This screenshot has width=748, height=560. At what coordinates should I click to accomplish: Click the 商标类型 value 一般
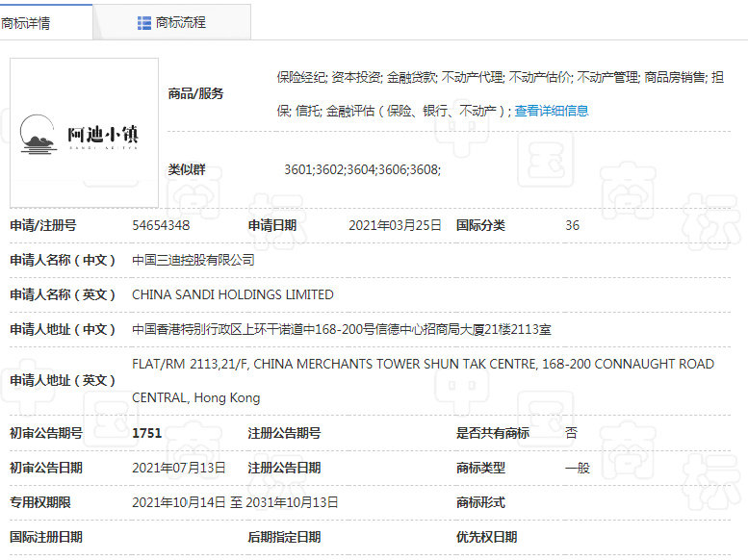tap(578, 468)
